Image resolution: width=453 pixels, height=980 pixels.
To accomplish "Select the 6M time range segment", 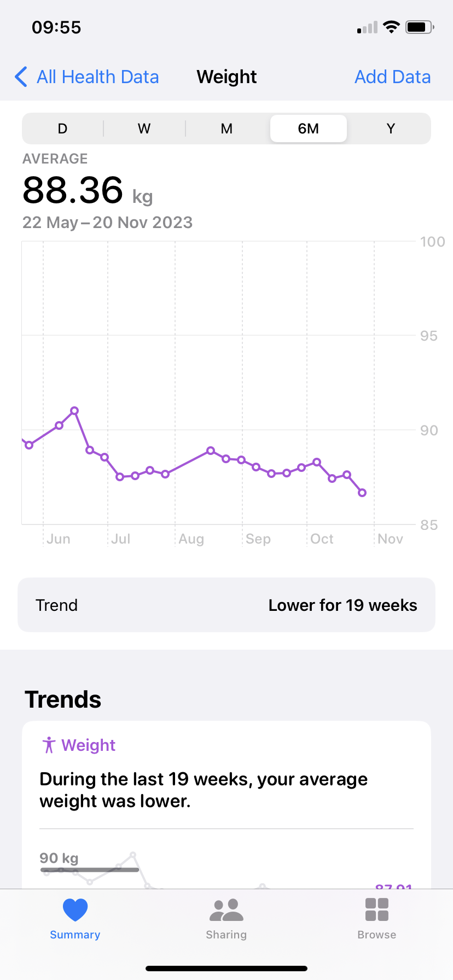I will coord(309,129).
